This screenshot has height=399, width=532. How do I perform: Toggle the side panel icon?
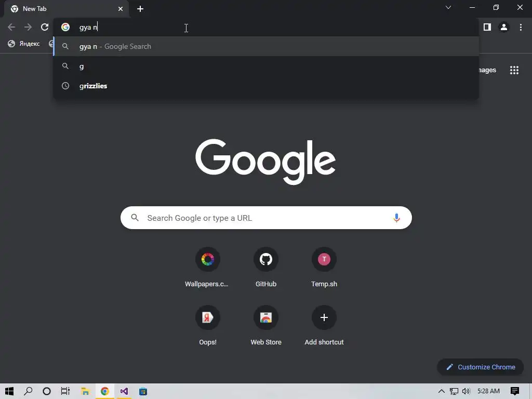pos(487,27)
